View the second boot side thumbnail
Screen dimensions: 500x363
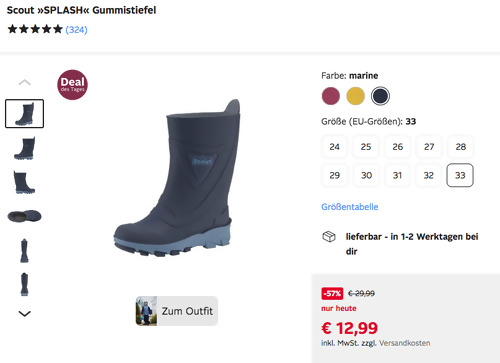tap(24, 148)
